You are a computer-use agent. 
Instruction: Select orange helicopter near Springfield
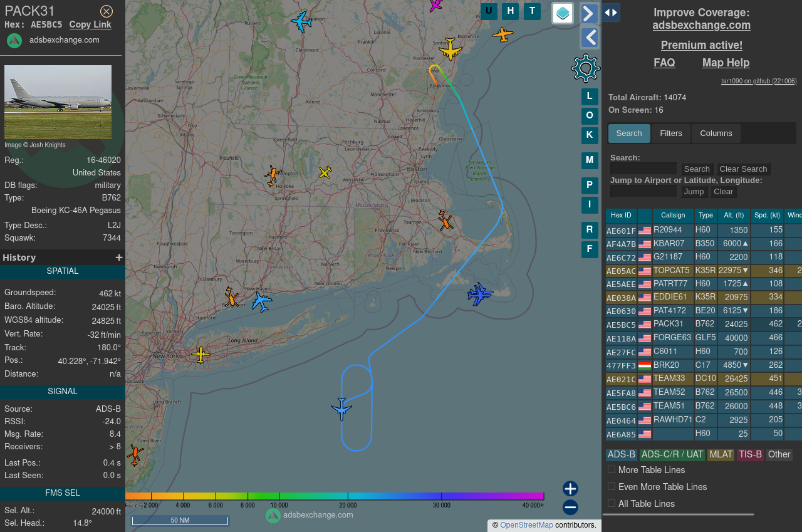point(271,175)
